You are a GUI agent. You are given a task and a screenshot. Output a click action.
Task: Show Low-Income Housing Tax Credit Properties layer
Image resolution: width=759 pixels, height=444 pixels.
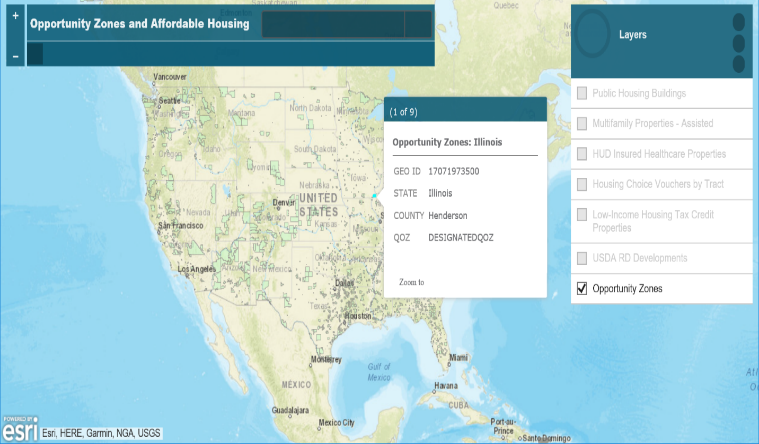582,216
